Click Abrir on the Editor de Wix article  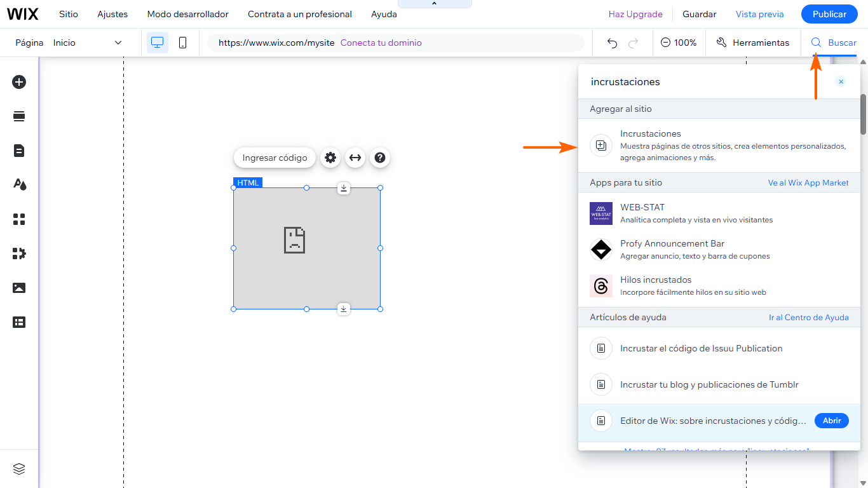point(832,421)
